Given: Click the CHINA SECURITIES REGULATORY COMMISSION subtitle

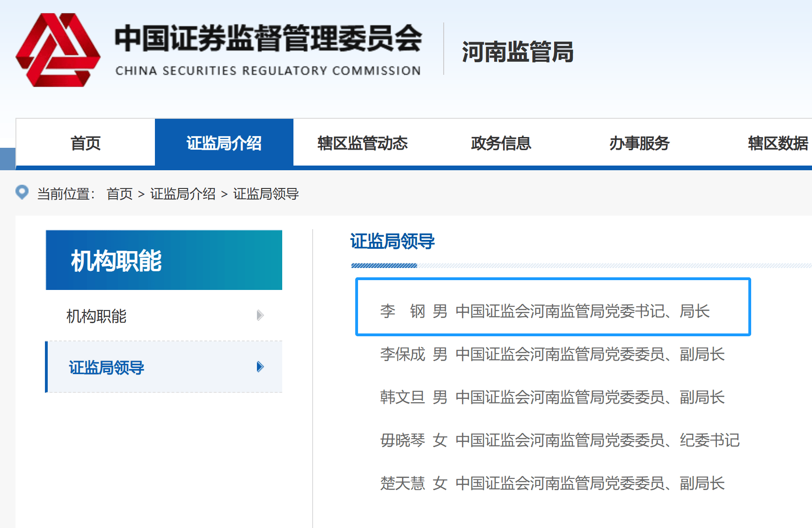Looking at the screenshot, I should point(268,71).
